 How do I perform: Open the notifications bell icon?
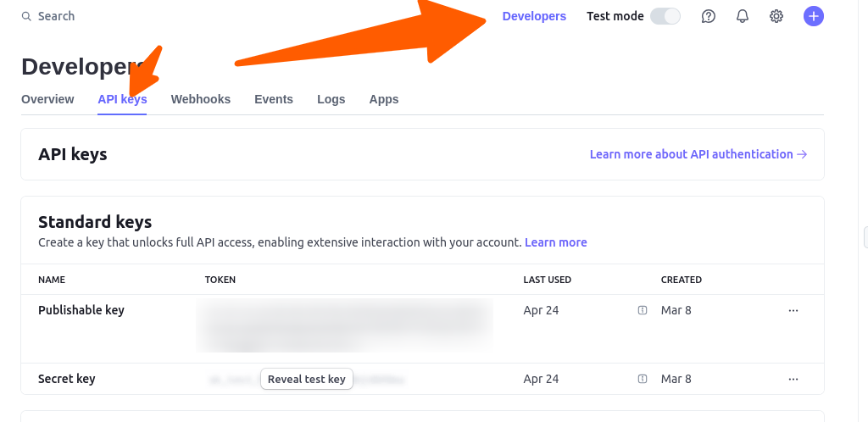coord(743,16)
